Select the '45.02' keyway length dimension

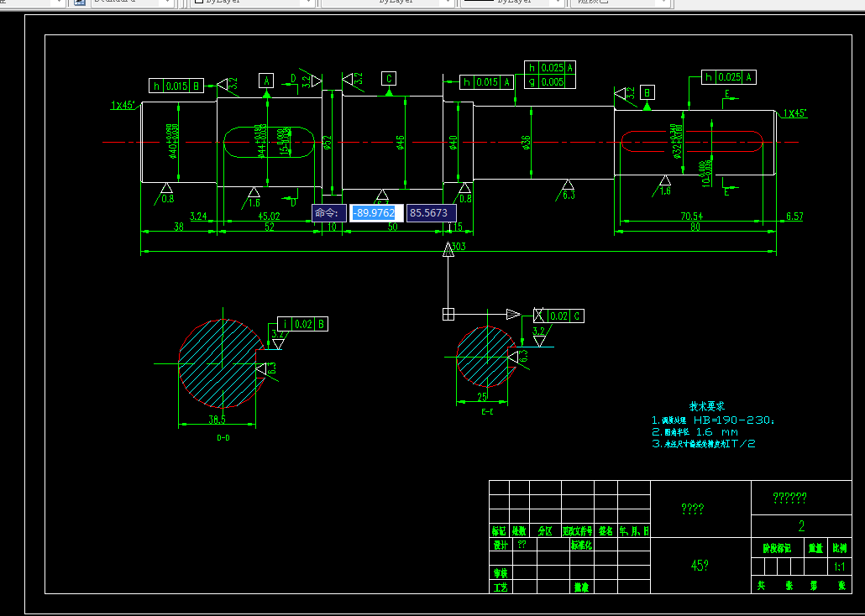pos(270,217)
